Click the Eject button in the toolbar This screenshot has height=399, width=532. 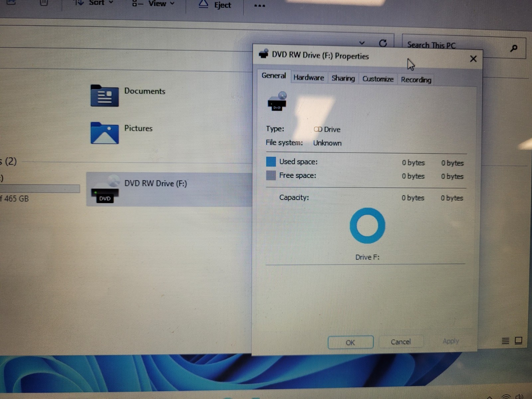pyautogui.click(x=215, y=5)
